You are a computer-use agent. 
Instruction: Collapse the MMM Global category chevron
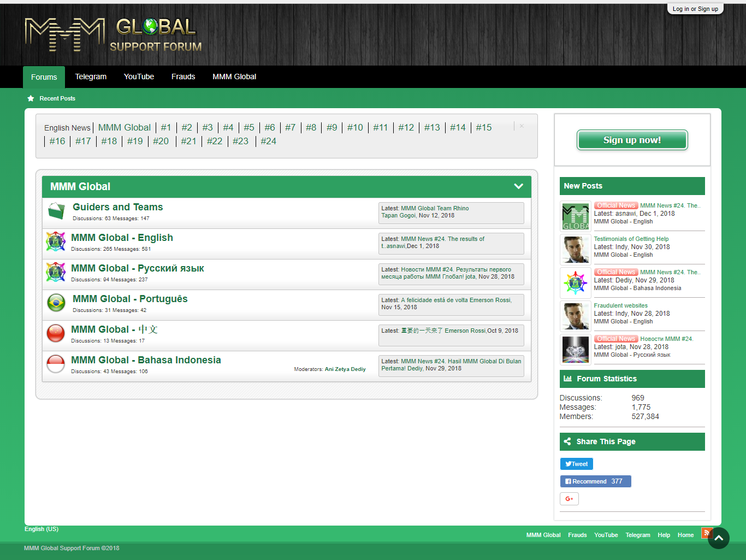[x=519, y=186]
